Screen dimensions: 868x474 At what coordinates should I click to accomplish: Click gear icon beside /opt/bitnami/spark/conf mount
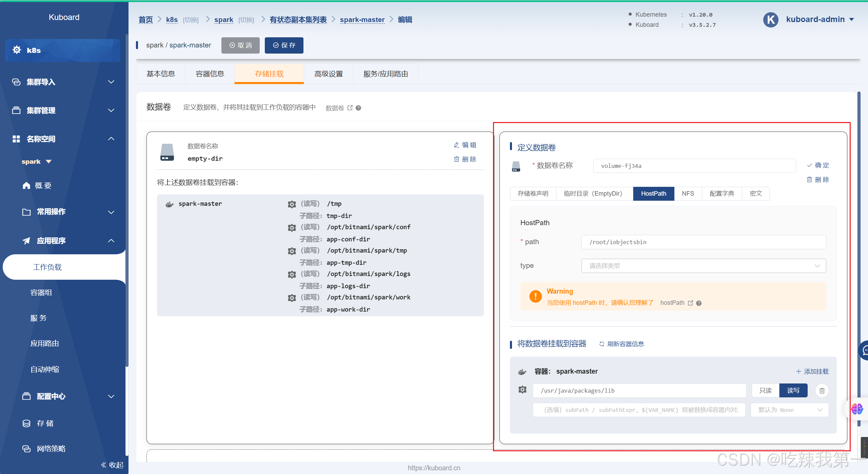tap(292, 228)
